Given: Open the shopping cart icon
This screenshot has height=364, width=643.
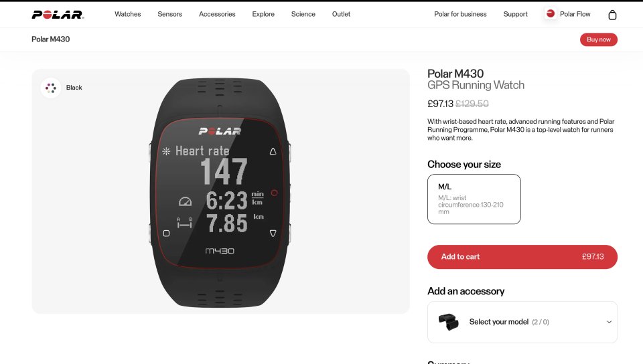Looking at the screenshot, I should click(612, 15).
